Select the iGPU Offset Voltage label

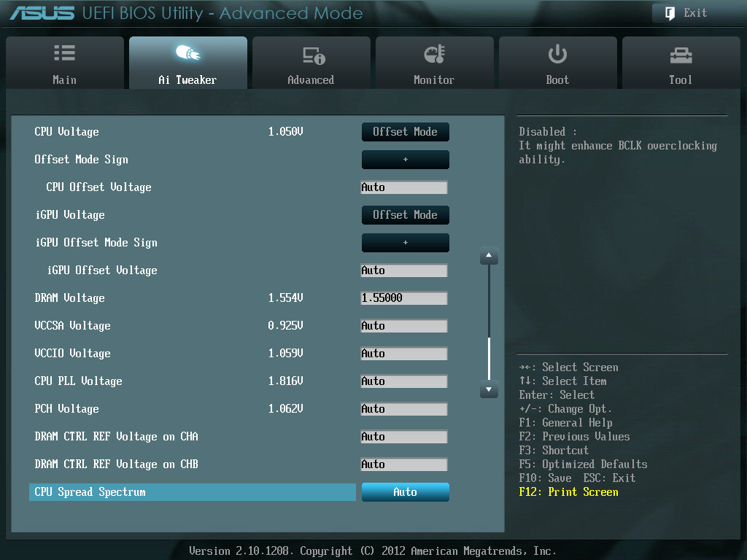click(x=102, y=271)
